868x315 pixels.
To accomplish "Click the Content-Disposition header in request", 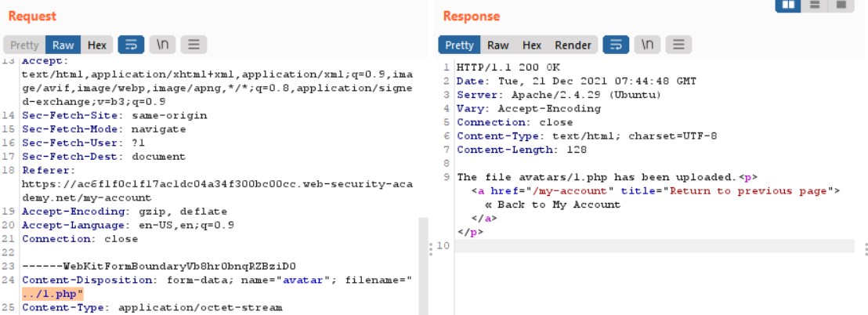I will [217, 280].
